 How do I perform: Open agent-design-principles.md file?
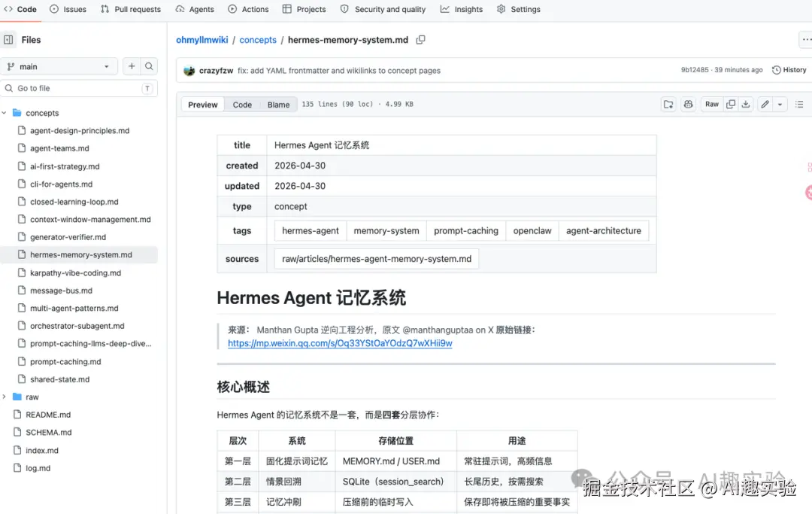[79, 131]
